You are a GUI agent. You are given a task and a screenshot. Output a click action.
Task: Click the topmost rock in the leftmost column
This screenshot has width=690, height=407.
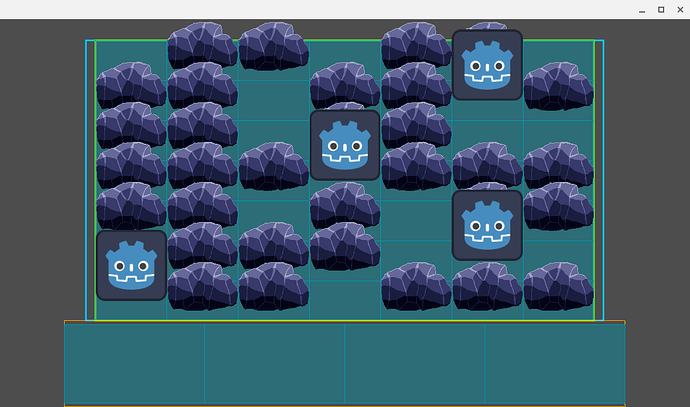coord(131,86)
